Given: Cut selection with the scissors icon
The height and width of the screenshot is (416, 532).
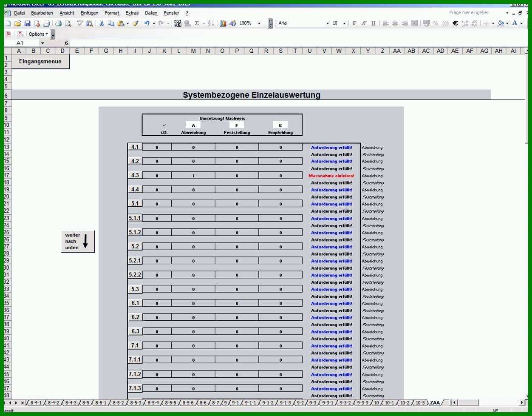Looking at the screenshot, I should pos(102,23).
